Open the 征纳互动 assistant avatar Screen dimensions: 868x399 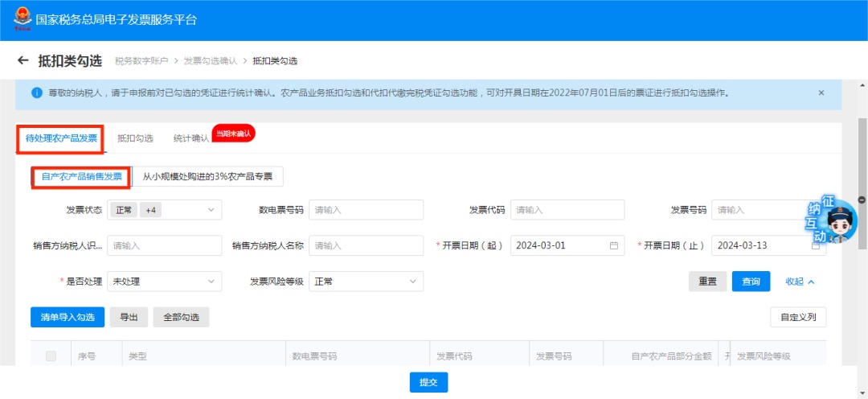pyautogui.click(x=832, y=220)
